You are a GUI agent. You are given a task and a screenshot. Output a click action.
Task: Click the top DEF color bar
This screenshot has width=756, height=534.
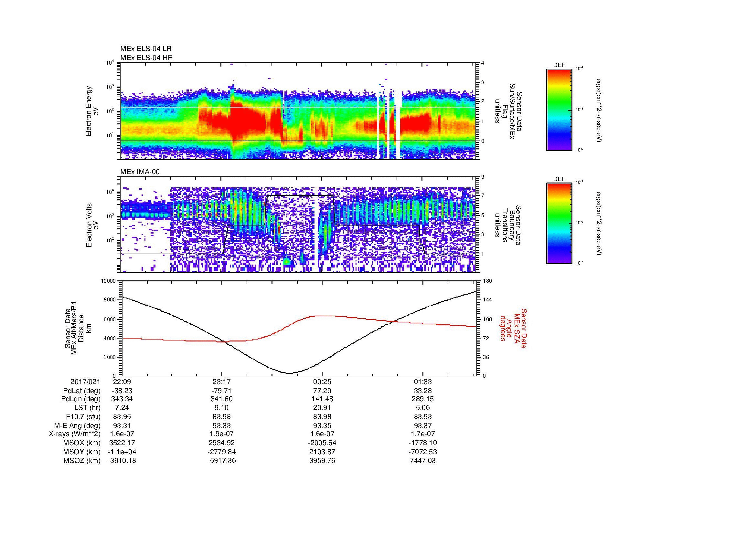[559, 109]
